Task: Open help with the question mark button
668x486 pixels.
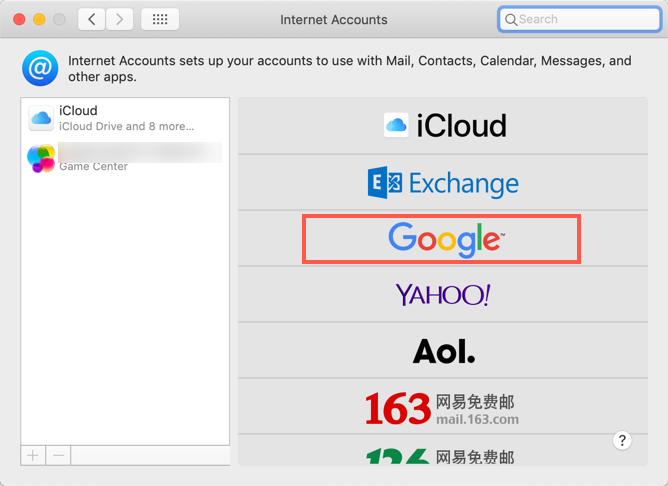Action: pos(622,440)
